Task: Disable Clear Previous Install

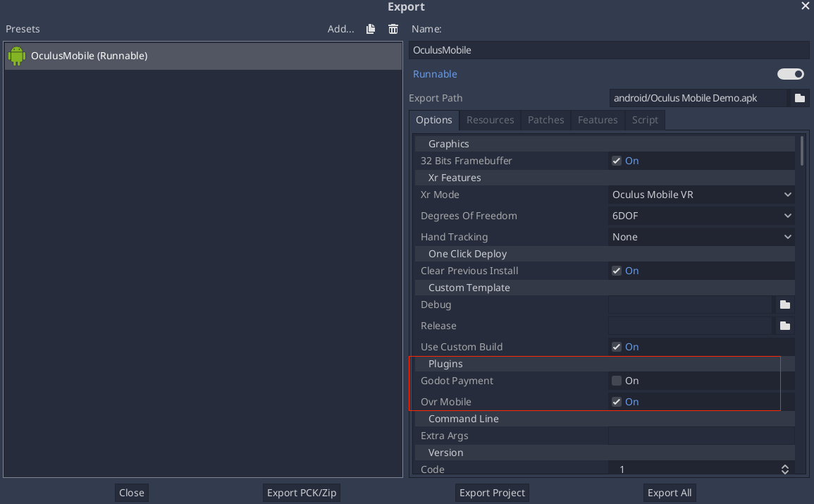Action: pos(617,271)
